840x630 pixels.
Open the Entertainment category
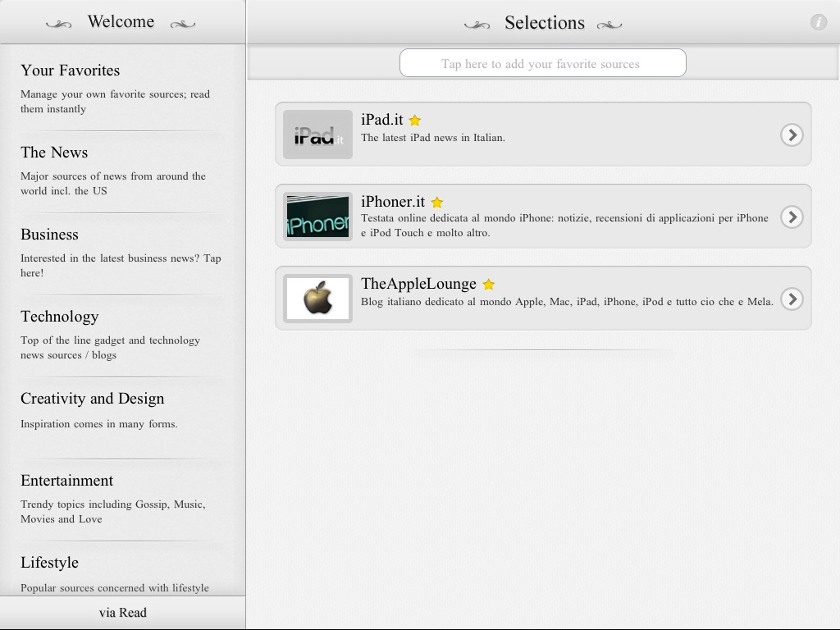(123, 500)
